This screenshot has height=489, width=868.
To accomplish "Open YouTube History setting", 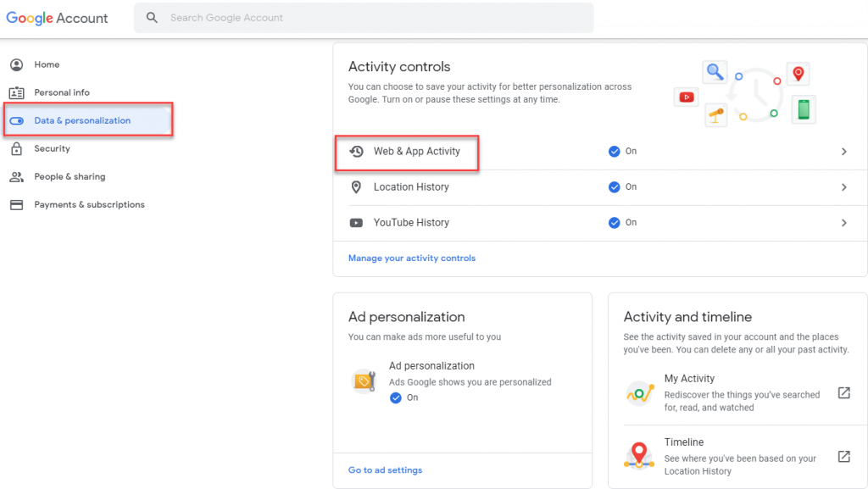I will [x=600, y=223].
